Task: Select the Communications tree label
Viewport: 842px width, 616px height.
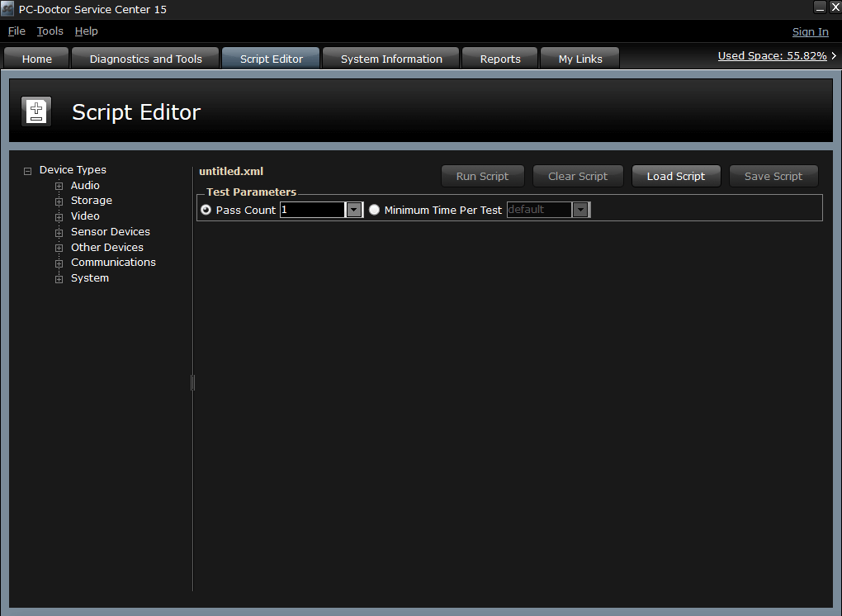Action: point(113,262)
